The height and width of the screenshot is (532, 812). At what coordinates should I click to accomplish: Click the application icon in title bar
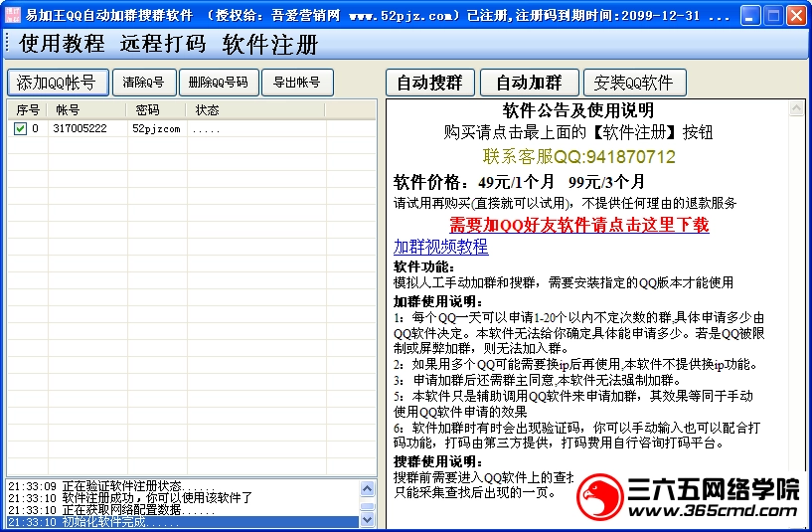(12, 15)
